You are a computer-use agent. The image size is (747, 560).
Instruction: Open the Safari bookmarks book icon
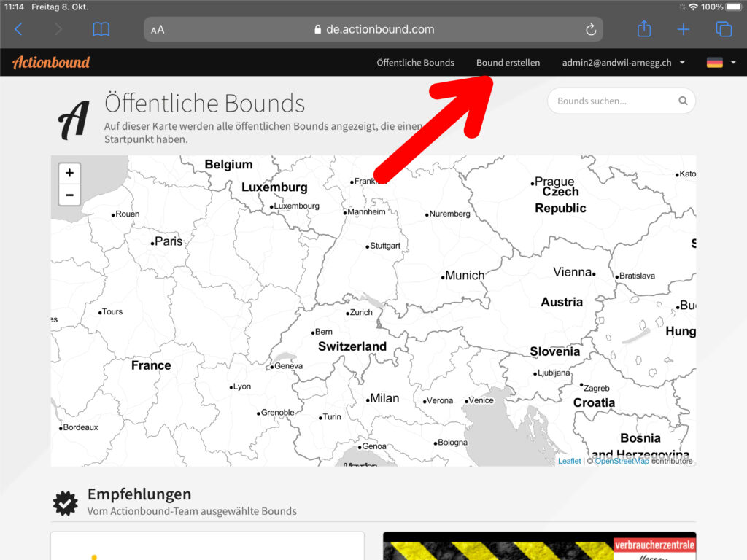point(101,29)
